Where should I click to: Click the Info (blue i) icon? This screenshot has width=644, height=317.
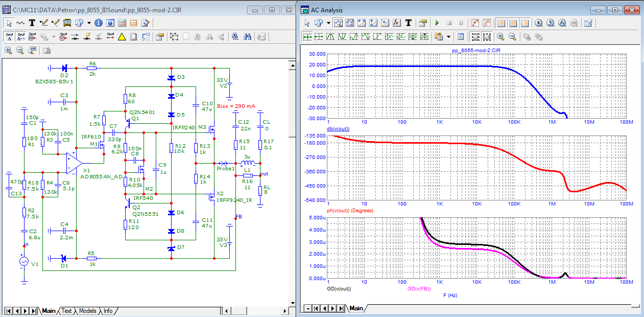(98, 23)
